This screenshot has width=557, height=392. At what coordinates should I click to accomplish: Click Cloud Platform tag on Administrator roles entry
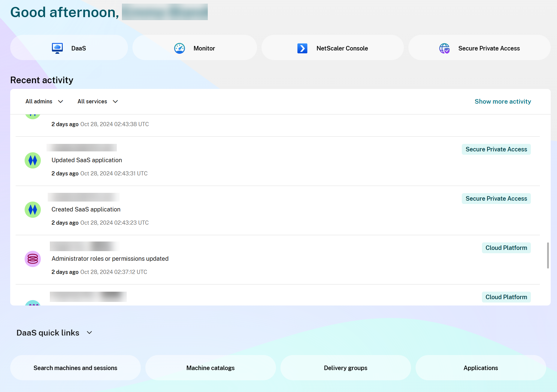[x=506, y=248]
